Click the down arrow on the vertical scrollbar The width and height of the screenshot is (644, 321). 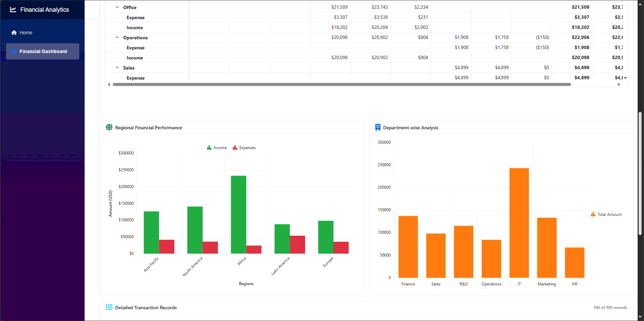(x=641, y=316)
